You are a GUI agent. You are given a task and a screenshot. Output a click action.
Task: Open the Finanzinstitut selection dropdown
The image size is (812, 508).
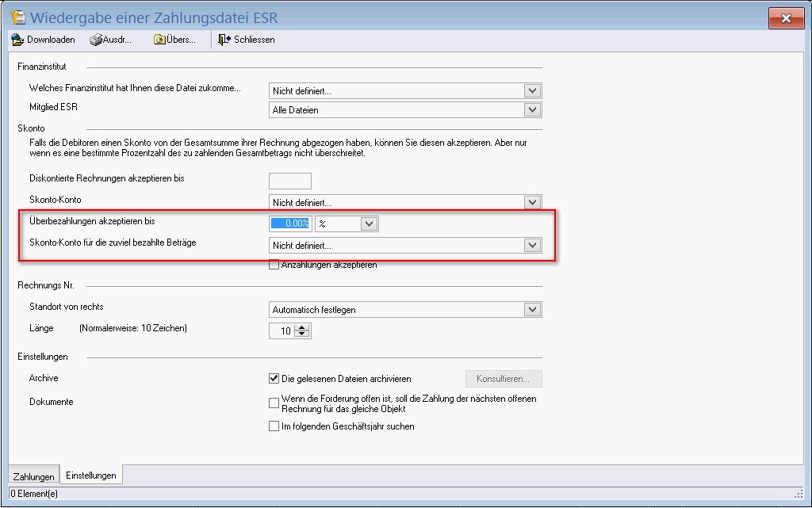point(533,91)
